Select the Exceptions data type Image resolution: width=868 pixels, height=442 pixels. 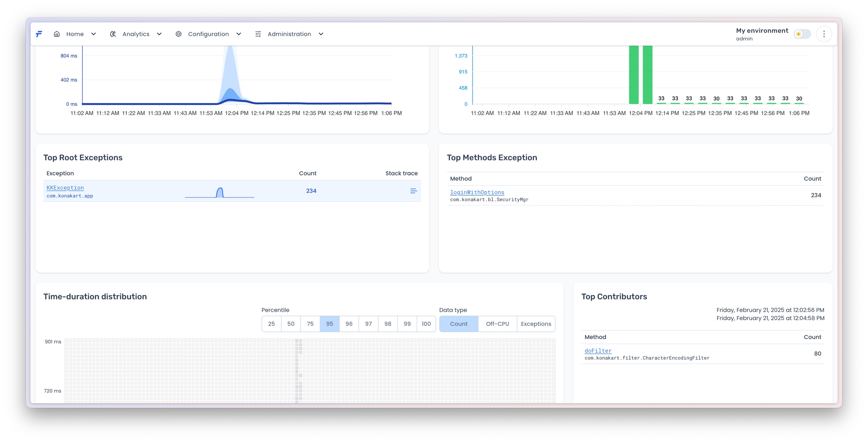(x=536, y=324)
